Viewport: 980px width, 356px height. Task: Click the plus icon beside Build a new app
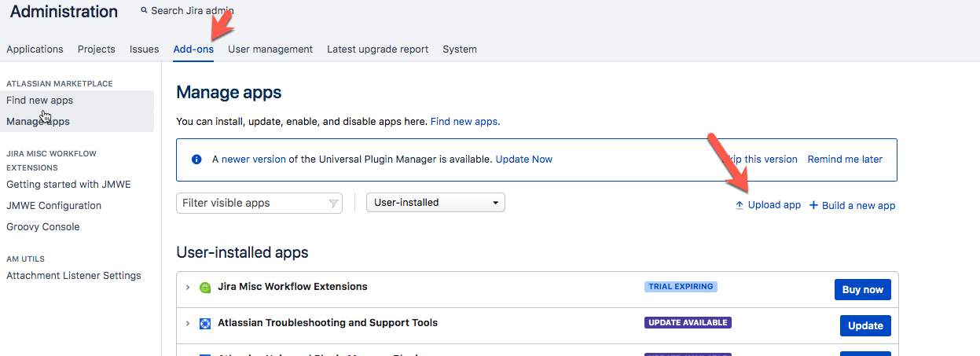coord(814,205)
